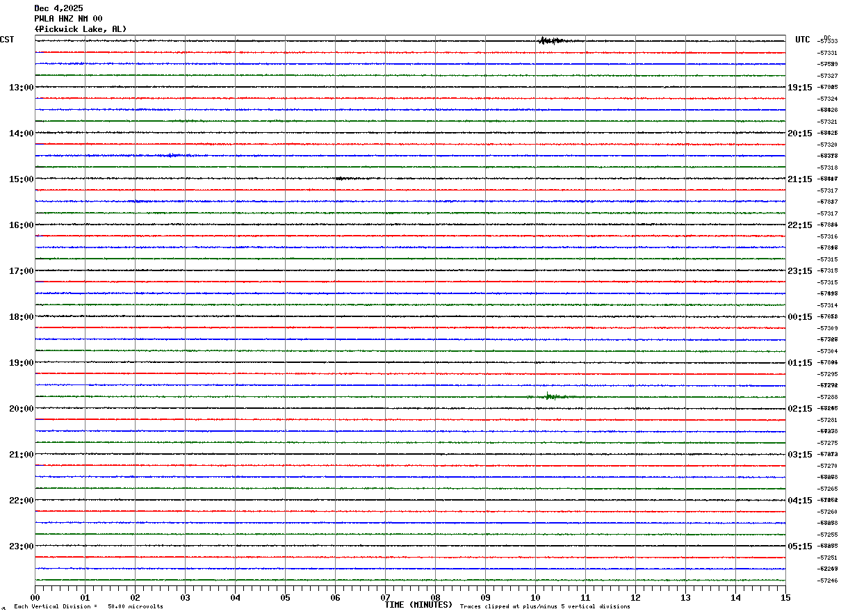Click the DC offset value -57324
This screenshot has height=616, width=841.
click(x=828, y=99)
